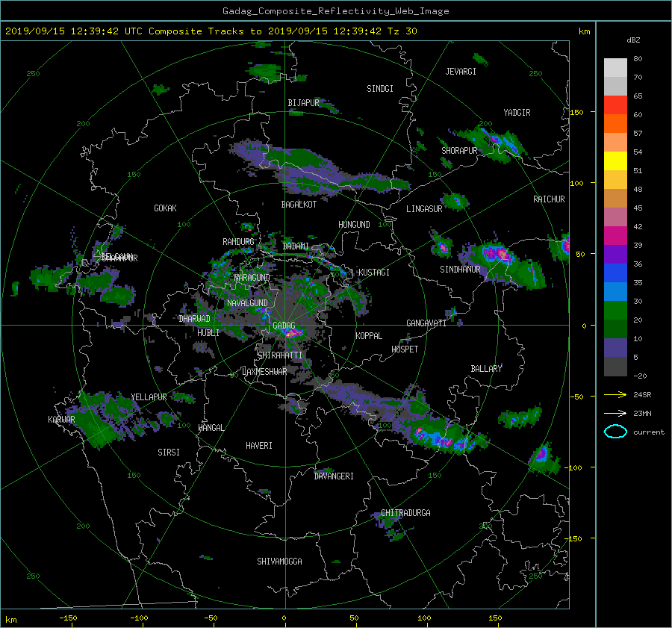
Task: Click the 24SR legend text
Action: (642, 395)
